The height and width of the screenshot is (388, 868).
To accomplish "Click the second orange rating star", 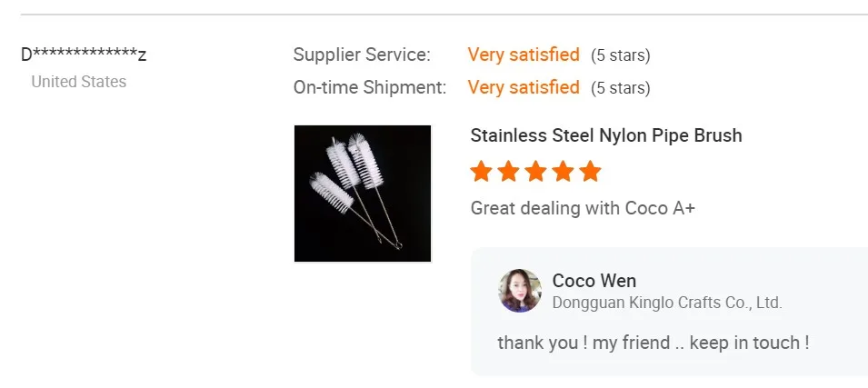I will pyautogui.click(x=509, y=171).
